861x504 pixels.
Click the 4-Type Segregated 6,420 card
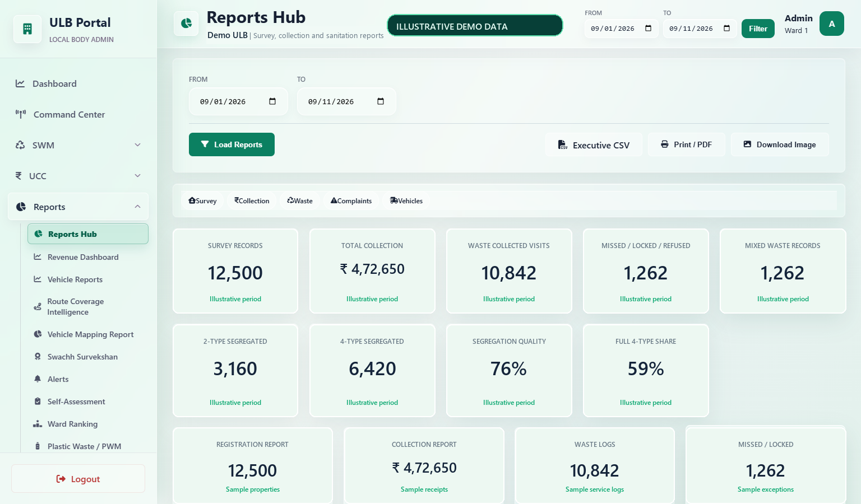pos(372,371)
